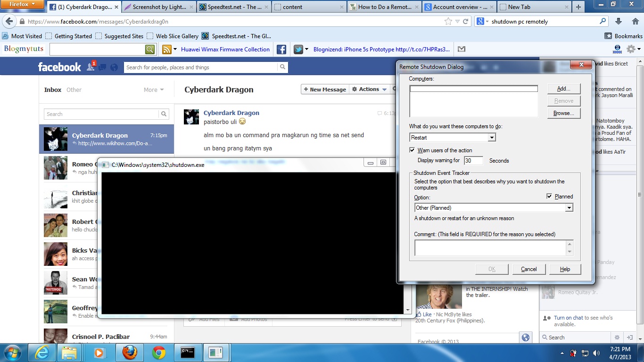Open Firefox menu button
This screenshot has height=362, width=644.
(23, 4)
